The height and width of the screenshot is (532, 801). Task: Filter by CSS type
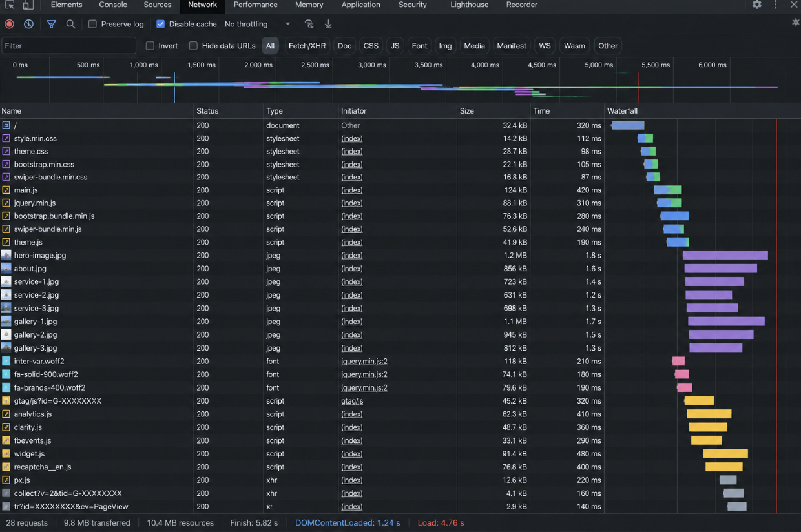pos(371,46)
